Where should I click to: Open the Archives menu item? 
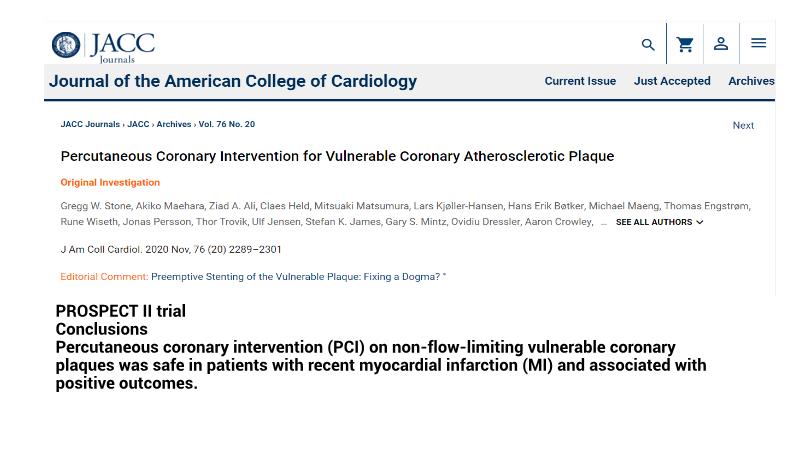tap(751, 81)
